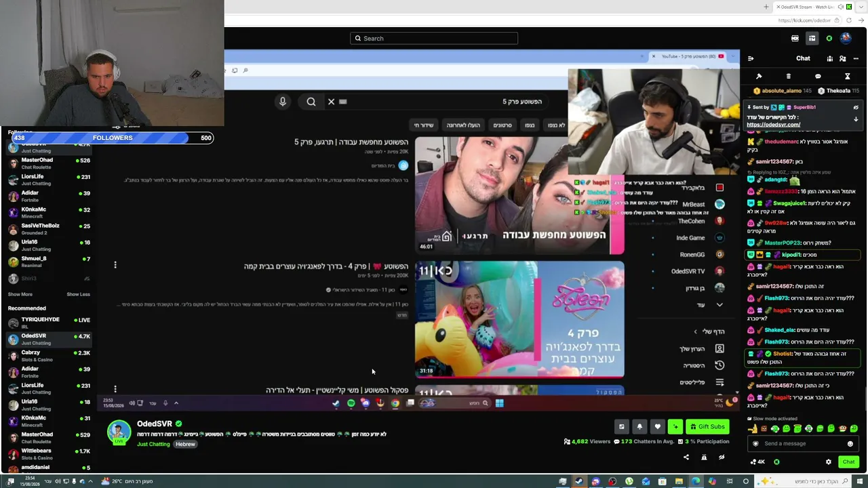Viewport: 868px width, 488px height.
Task: Open TYRIQUEHYDE in recommended list
Action: pos(47,323)
